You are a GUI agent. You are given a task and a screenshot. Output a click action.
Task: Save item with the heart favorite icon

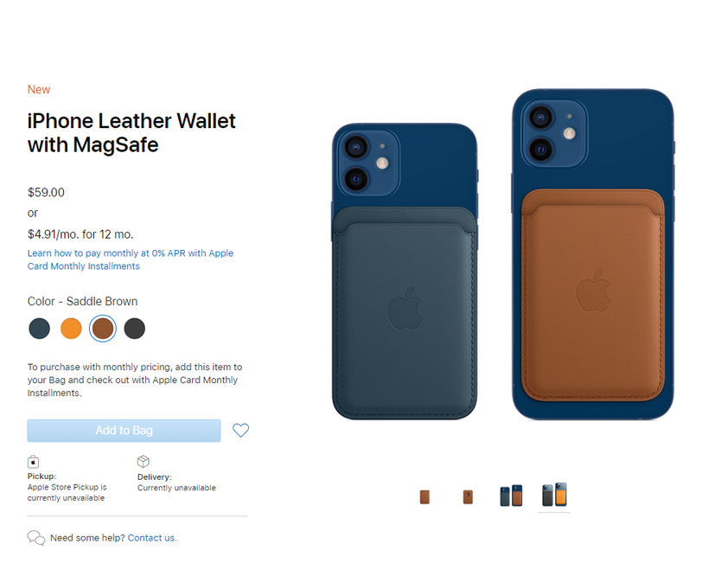240,431
